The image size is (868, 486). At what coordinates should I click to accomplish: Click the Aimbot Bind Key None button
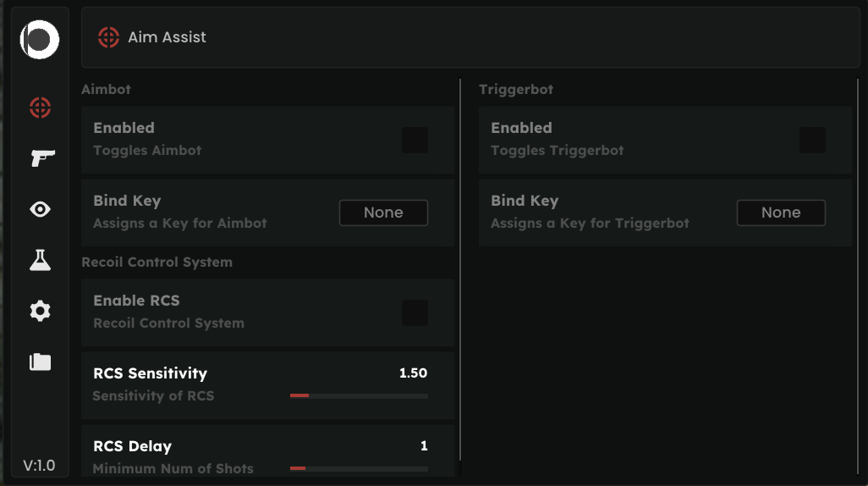click(x=383, y=213)
